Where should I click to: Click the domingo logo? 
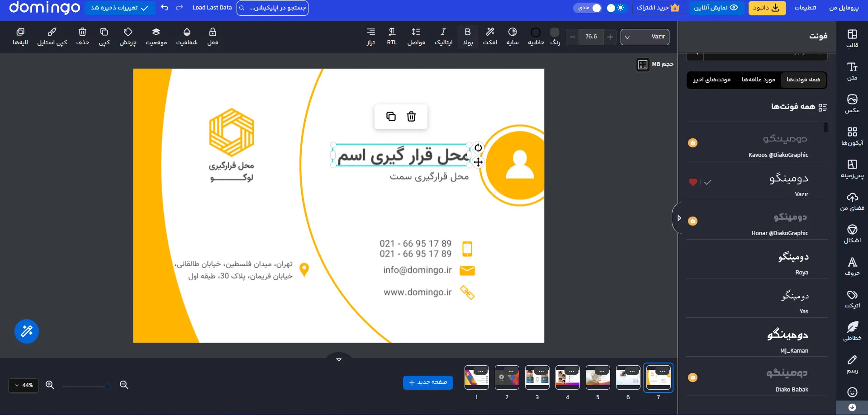point(44,8)
